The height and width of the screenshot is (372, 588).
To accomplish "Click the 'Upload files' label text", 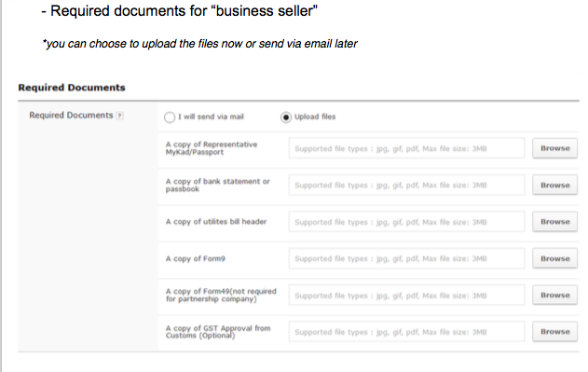I will click(x=315, y=117).
